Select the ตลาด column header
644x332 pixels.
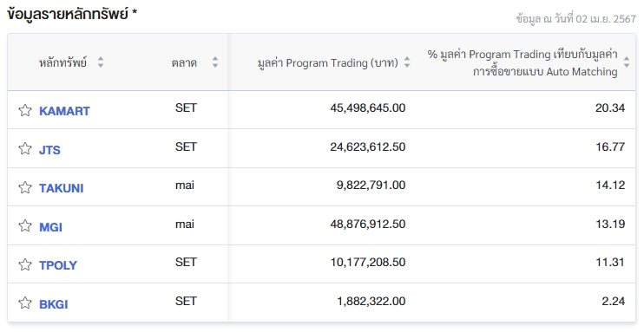pyautogui.click(x=184, y=62)
